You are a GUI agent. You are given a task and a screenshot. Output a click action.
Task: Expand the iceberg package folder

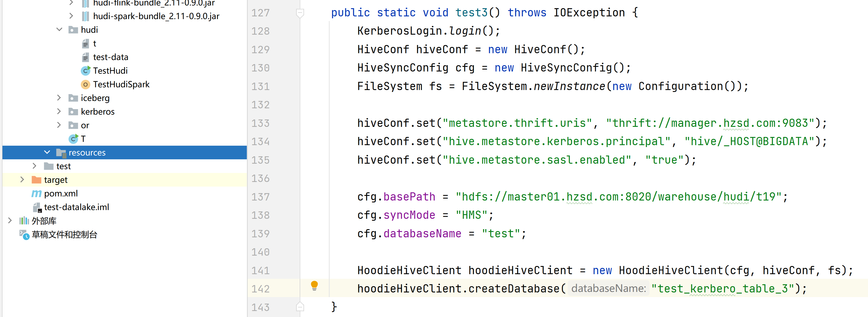click(59, 98)
